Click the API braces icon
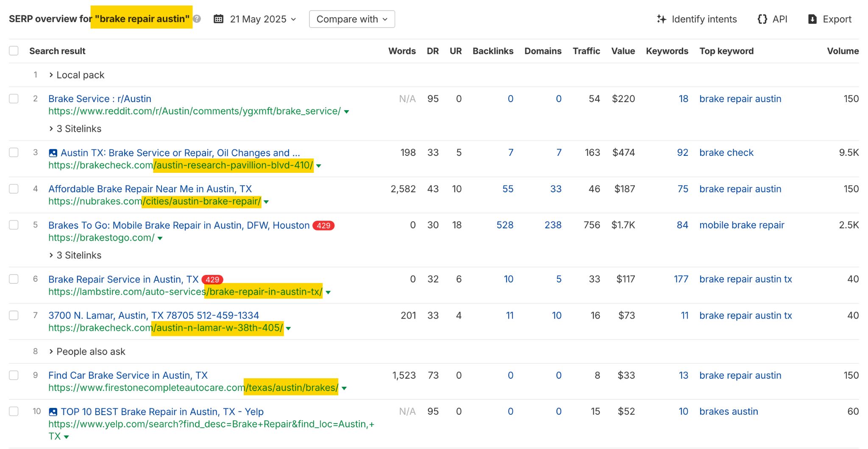 click(x=762, y=19)
